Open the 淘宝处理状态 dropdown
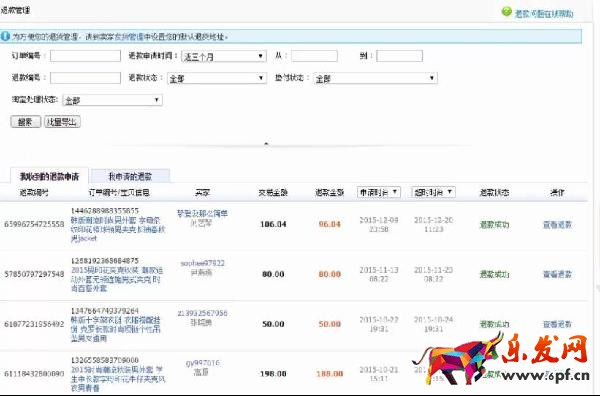 coord(112,100)
